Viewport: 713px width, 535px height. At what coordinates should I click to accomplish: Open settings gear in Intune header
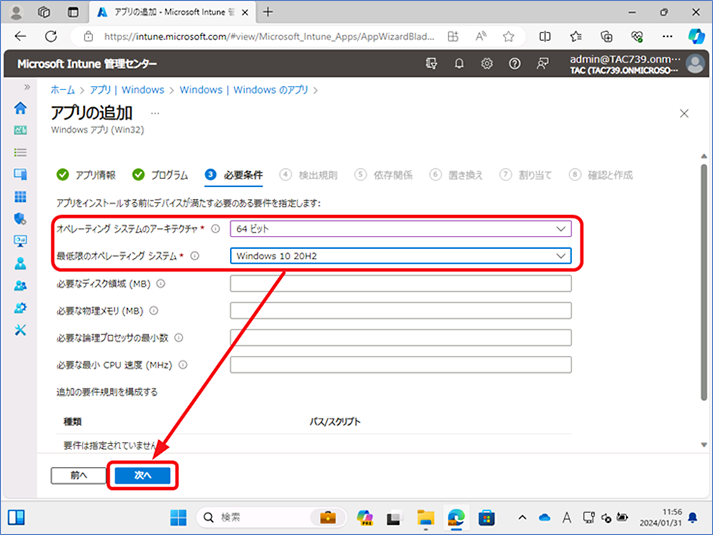(x=487, y=64)
